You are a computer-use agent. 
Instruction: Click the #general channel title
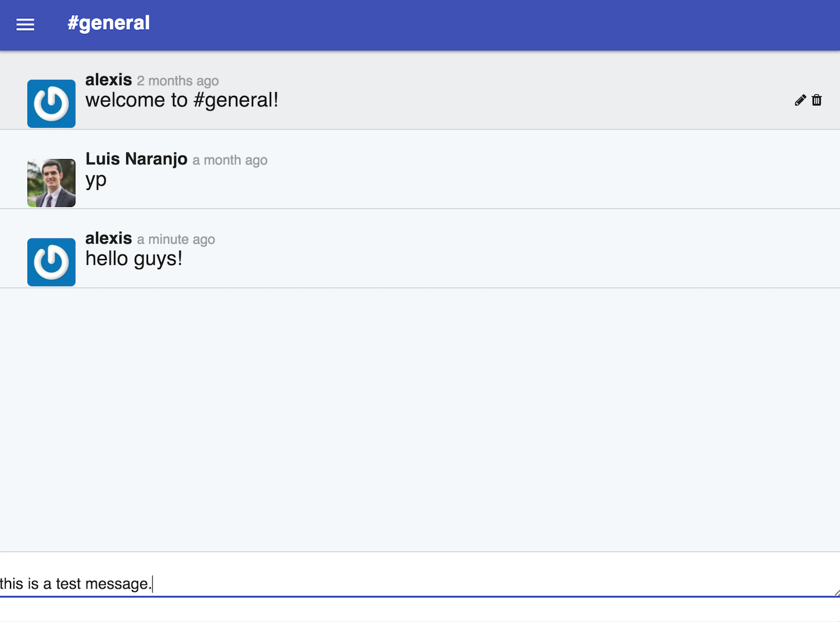tap(108, 23)
